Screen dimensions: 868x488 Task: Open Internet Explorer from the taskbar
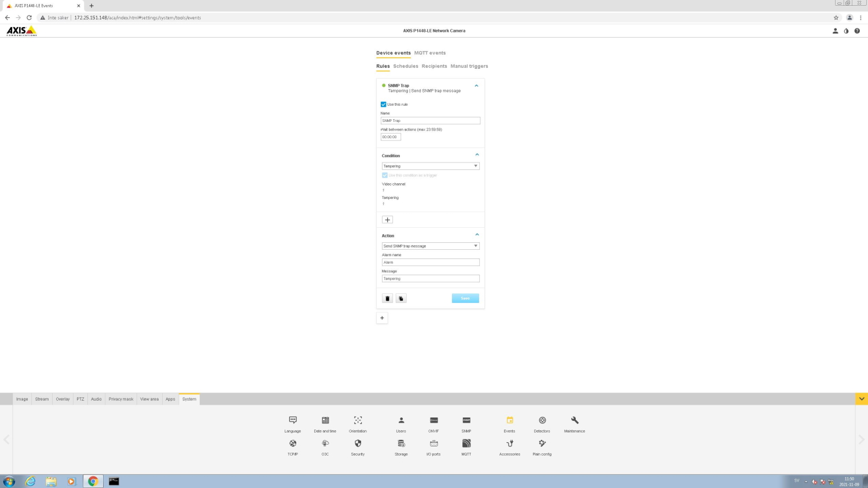tap(30, 481)
